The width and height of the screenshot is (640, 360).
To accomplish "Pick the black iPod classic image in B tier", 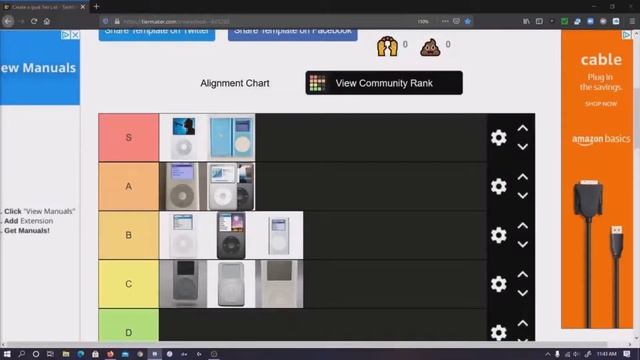I will pos(231,235).
